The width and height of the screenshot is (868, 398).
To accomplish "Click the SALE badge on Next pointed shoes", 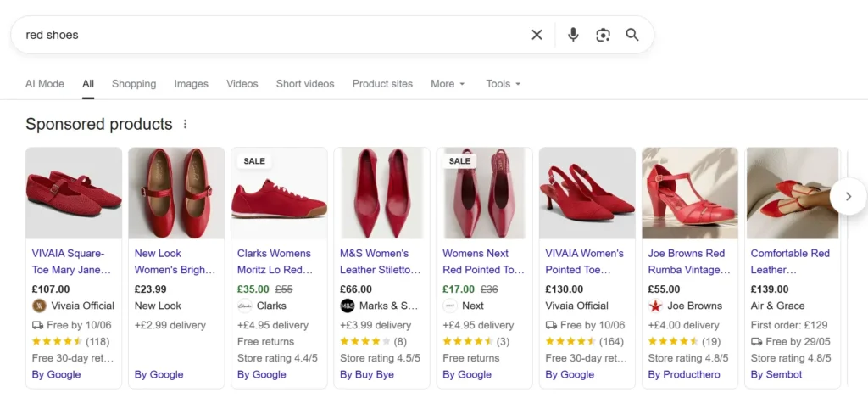I will coord(459,161).
